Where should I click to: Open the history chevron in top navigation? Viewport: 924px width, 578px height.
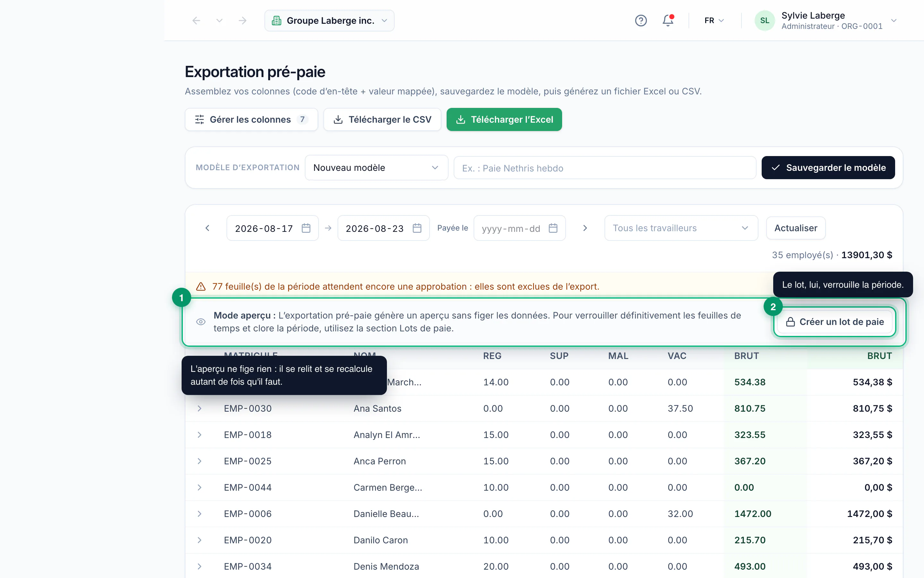pos(219,21)
